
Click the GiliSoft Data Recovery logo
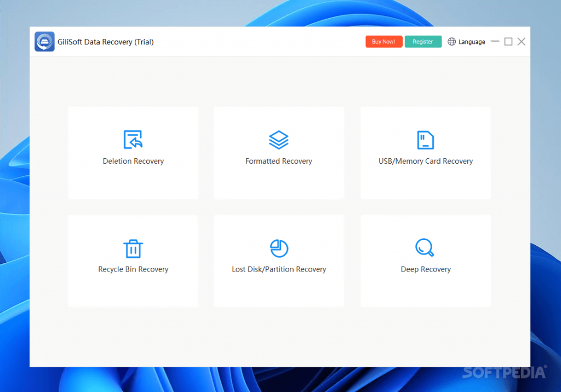click(44, 41)
